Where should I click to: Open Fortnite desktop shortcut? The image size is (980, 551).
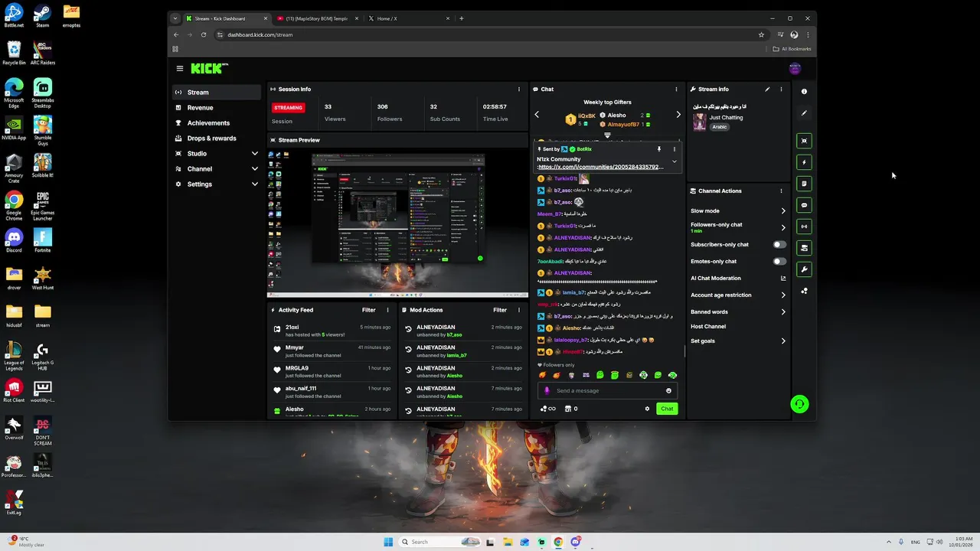click(x=42, y=241)
